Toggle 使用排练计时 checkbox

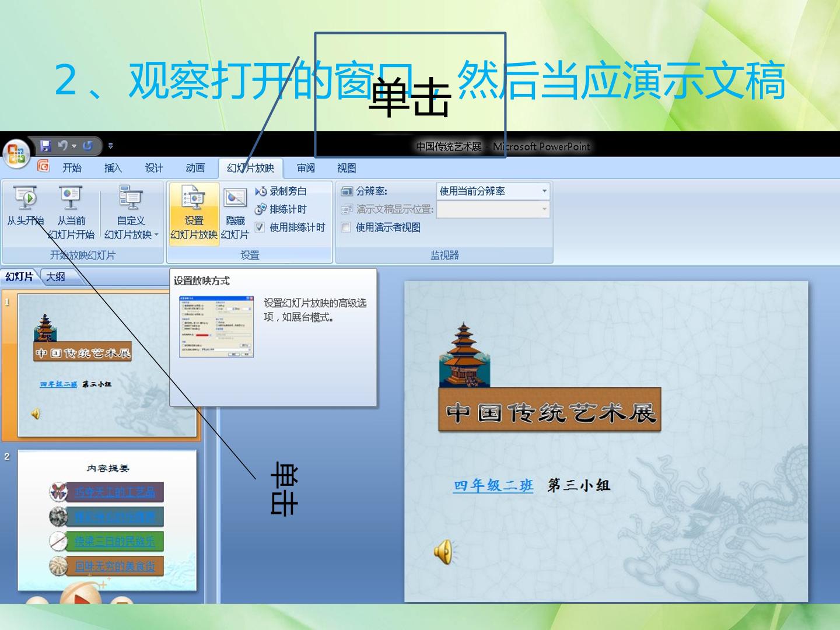click(260, 228)
